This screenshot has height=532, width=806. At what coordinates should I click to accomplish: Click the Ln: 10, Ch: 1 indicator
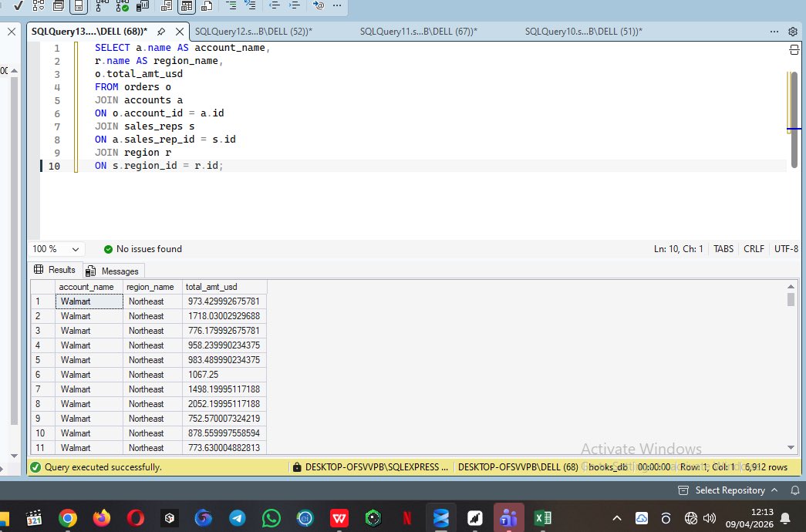678,249
